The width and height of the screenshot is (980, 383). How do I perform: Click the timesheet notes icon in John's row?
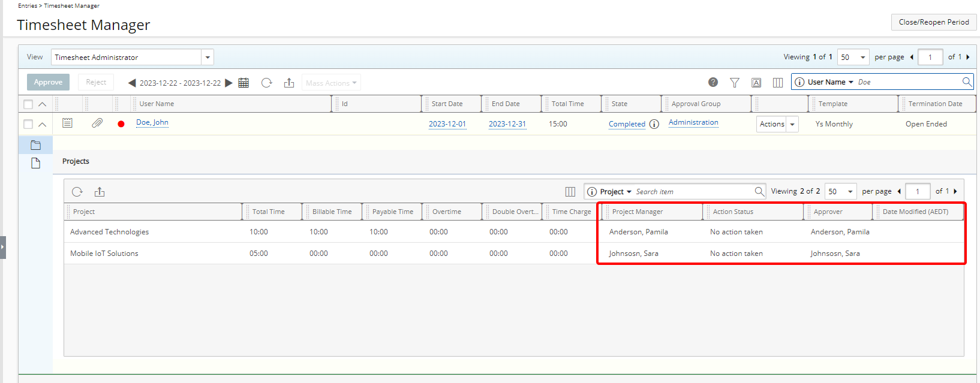point(68,123)
